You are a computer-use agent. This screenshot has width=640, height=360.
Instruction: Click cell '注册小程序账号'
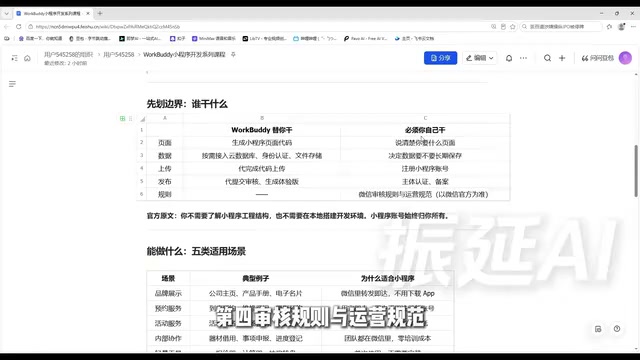pyautogui.click(x=425, y=169)
